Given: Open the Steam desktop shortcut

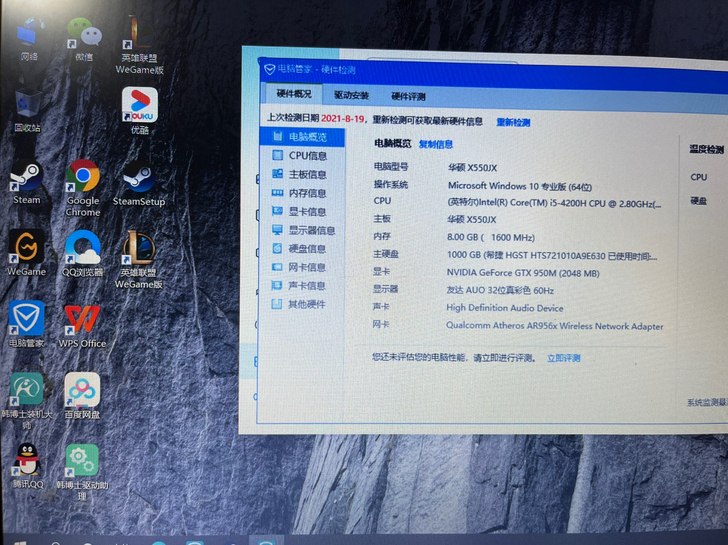Looking at the screenshot, I should pyautogui.click(x=26, y=182).
